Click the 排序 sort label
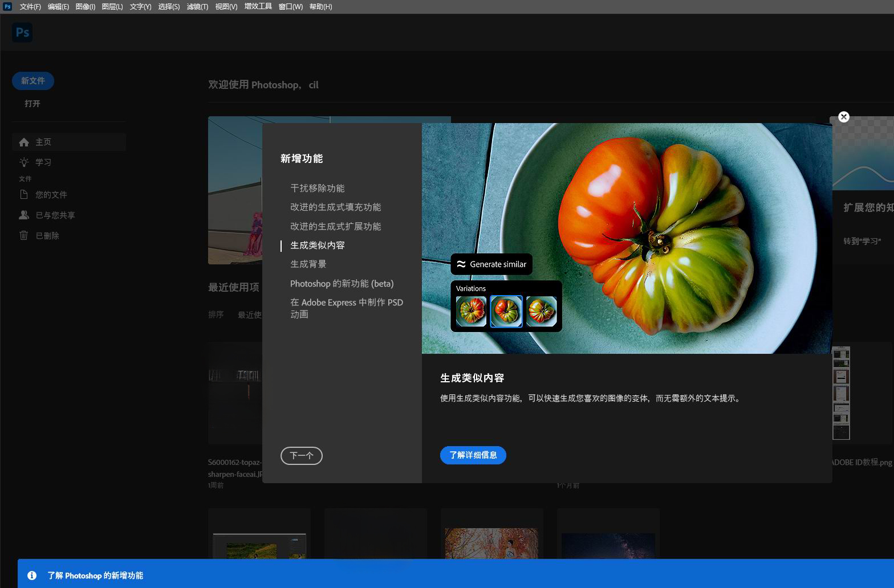 point(216,315)
